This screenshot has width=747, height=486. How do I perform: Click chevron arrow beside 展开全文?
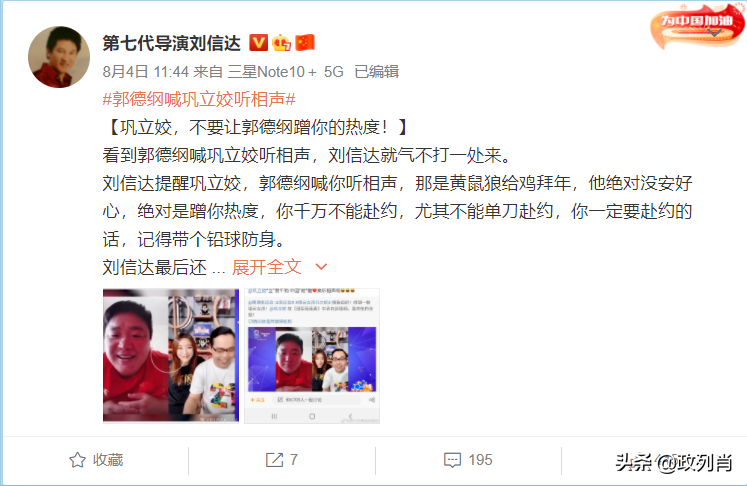click(322, 267)
